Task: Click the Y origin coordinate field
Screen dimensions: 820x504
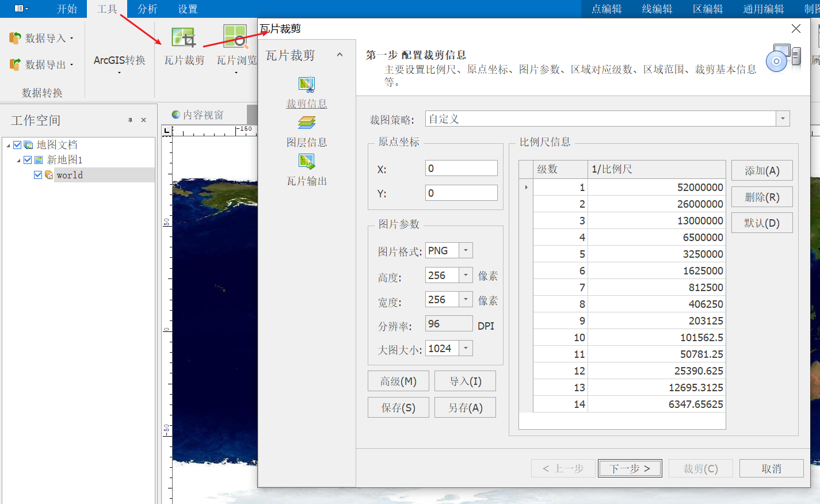Action: tap(462, 193)
